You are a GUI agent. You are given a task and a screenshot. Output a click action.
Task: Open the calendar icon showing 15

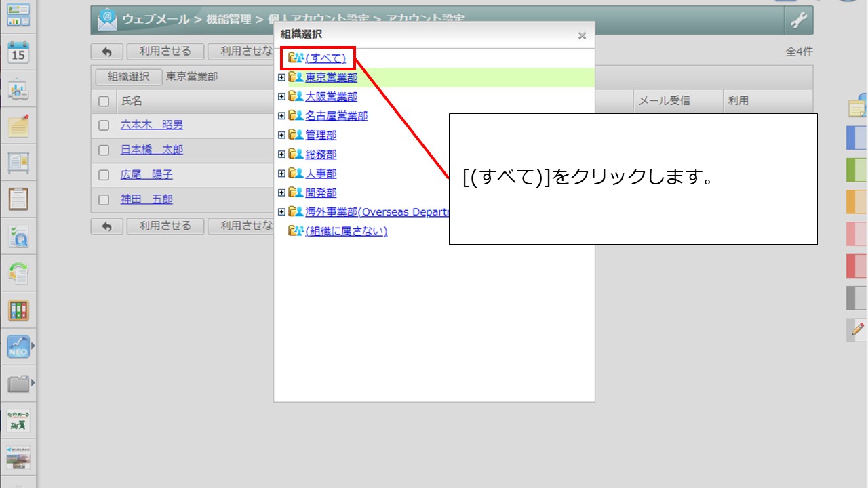18,52
